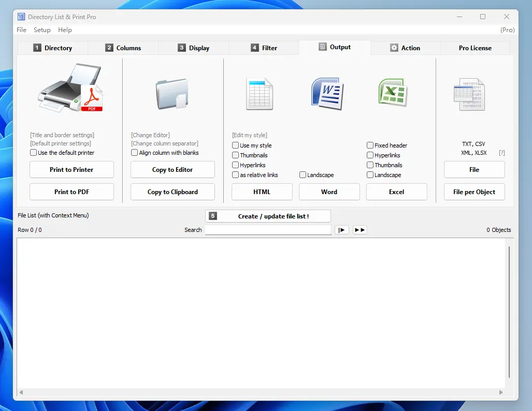Click the double-arrow search button

click(x=360, y=230)
